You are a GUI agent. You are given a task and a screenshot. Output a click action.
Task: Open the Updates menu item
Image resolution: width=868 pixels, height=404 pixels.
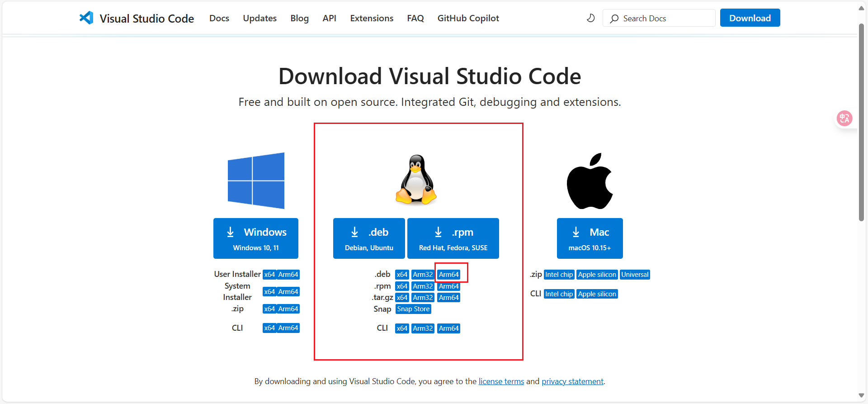coord(260,18)
